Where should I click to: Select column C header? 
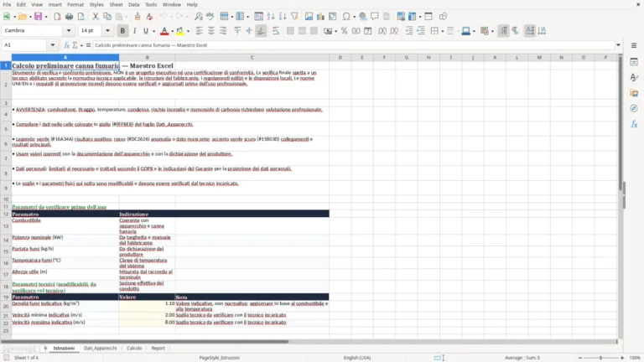(252, 58)
